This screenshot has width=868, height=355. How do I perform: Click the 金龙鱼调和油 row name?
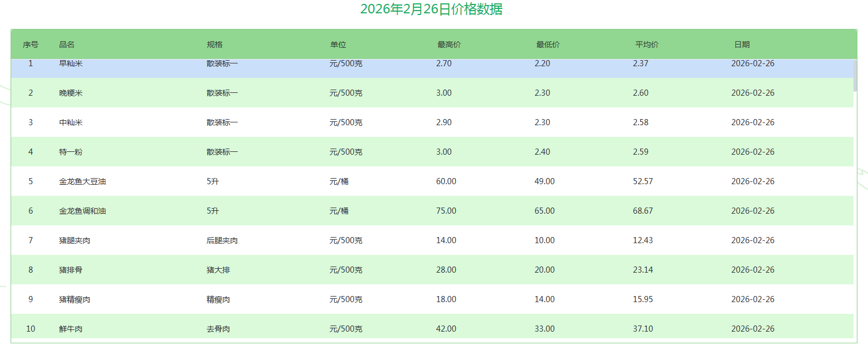tap(82, 211)
